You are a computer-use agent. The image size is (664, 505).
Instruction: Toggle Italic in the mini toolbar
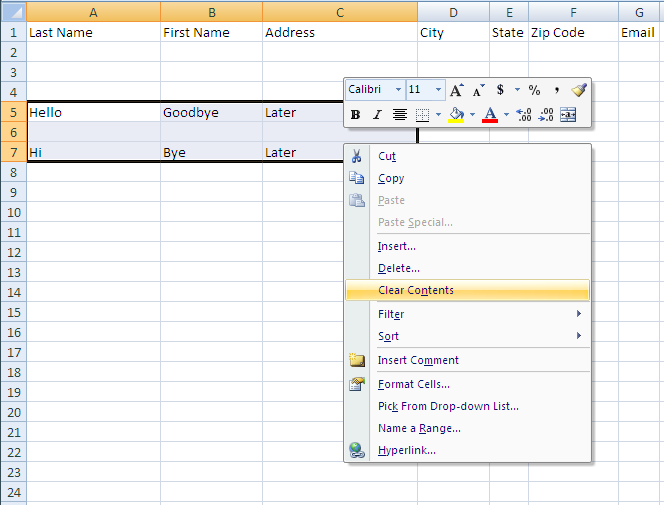[377, 114]
